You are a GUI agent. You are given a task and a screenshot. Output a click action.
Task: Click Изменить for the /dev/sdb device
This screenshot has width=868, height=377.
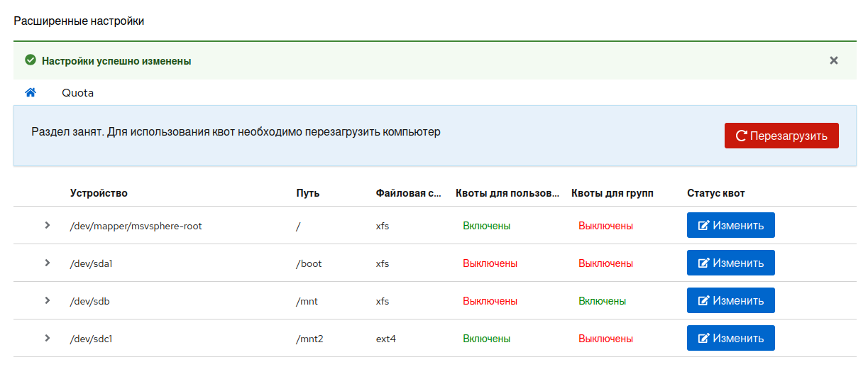point(730,300)
